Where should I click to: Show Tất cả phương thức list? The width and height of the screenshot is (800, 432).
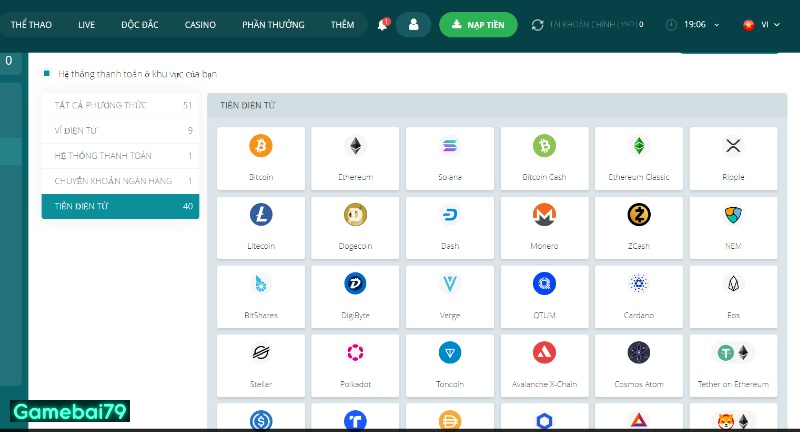[120, 105]
